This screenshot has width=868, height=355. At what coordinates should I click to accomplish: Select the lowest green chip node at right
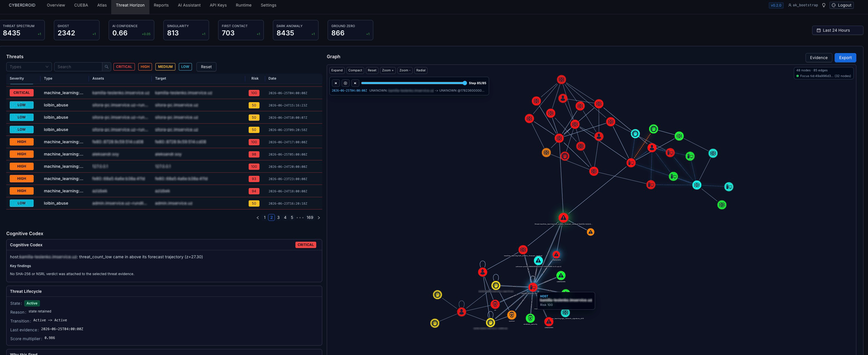(x=722, y=205)
